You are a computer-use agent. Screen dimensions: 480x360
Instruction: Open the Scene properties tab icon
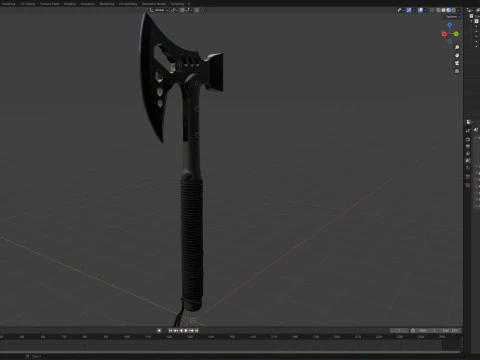[468, 160]
